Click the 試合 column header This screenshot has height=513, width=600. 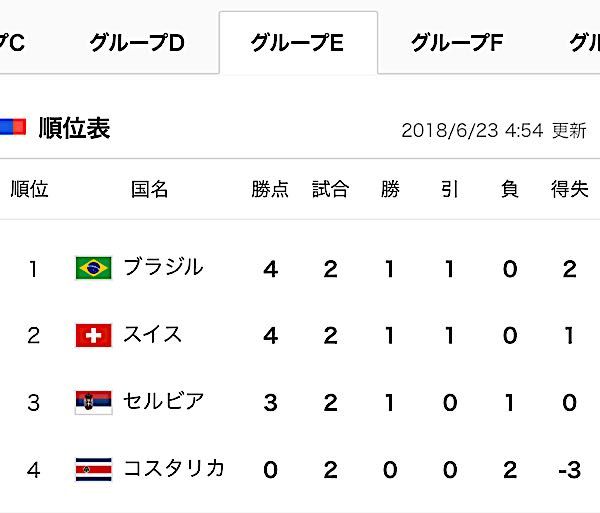(330, 189)
